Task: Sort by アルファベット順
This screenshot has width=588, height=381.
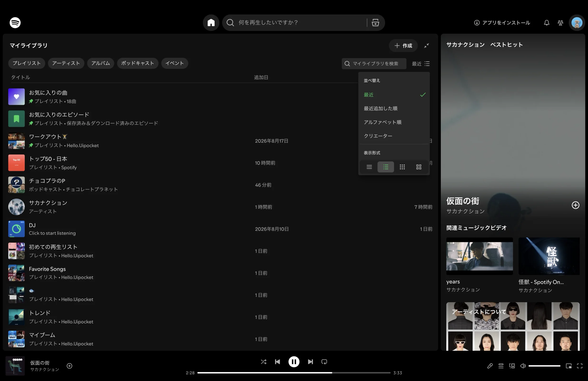Action: tap(394, 122)
